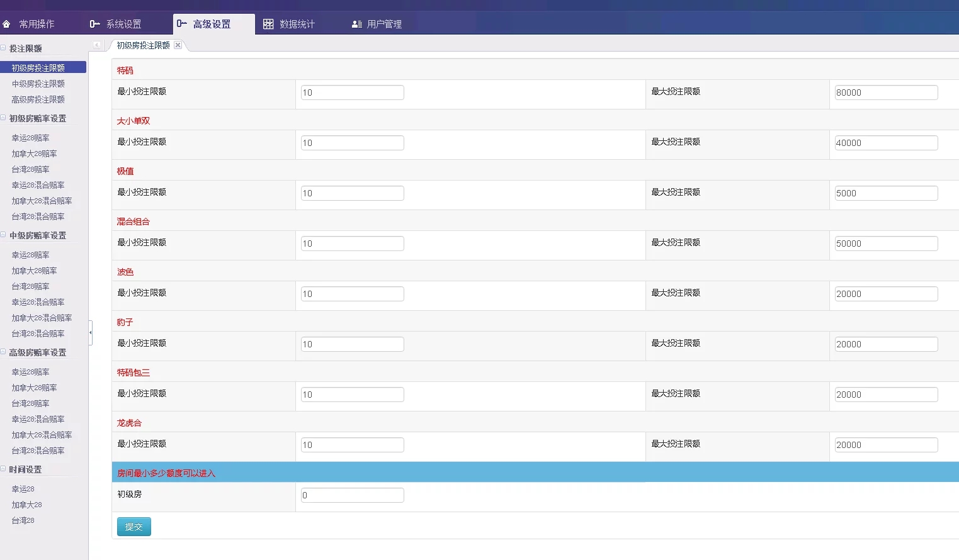Image resolution: width=959 pixels, height=560 pixels.
Task: Open 数据统计 via its chart grid icon
Action: coord(268,25)
